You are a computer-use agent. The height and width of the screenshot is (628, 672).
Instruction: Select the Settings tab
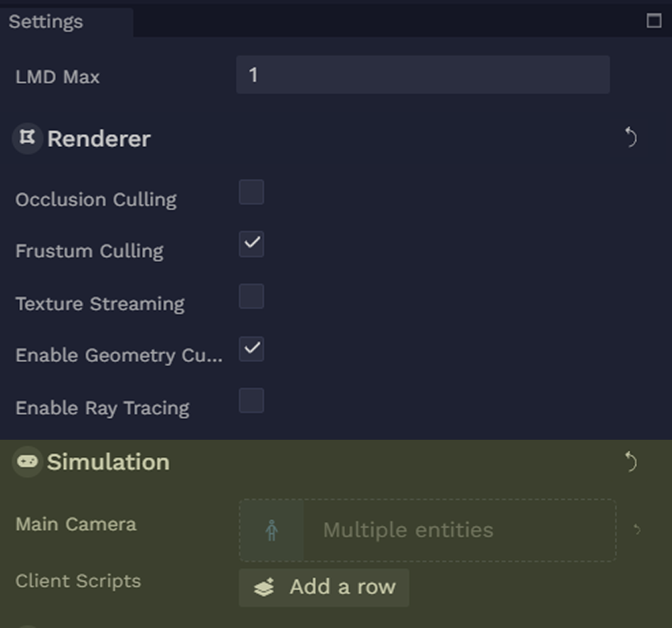pyautogui.click(x=46, y=21)
